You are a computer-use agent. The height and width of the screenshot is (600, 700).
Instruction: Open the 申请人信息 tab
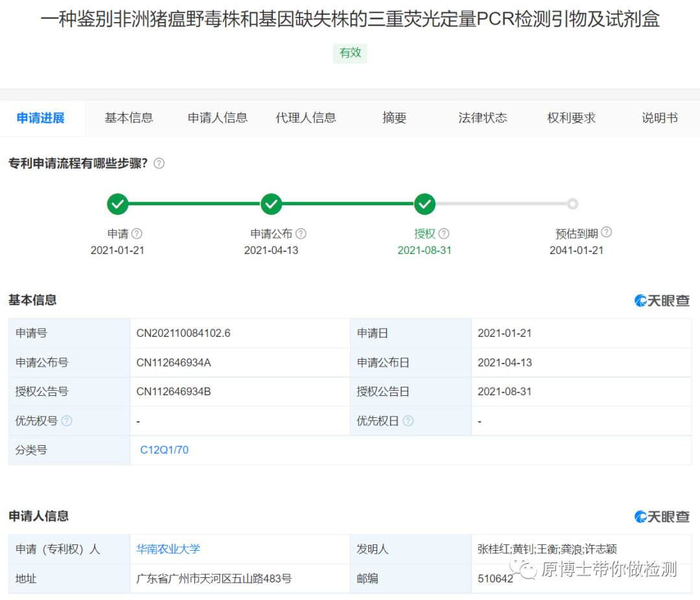[218, 118]
